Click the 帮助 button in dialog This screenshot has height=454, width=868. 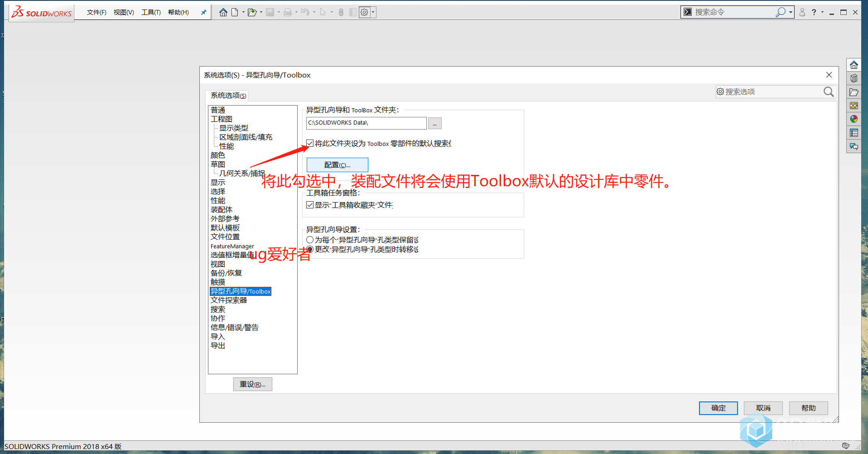(x=809, y=408)
